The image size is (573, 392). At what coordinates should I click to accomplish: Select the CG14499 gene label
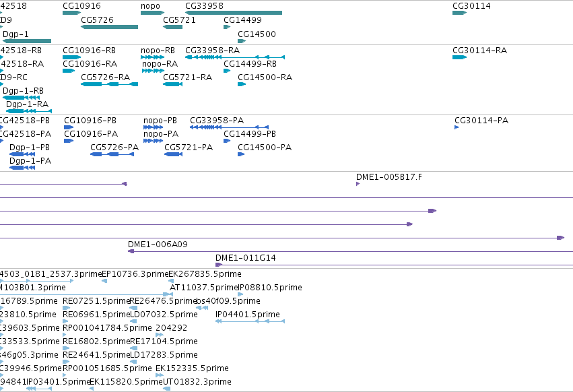242,20
